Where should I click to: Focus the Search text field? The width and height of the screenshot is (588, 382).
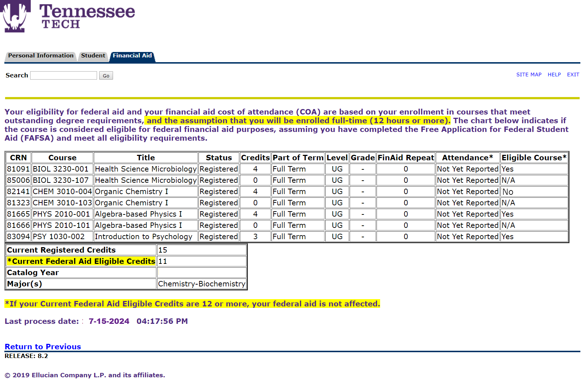click(x=64, y=75)
